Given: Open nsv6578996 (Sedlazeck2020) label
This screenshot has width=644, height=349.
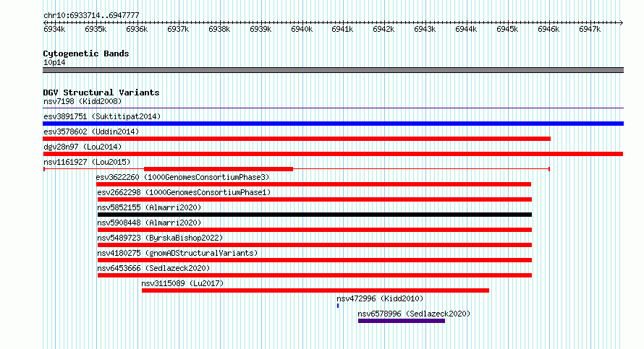Looking at the screenshot, I should (414, 314).
